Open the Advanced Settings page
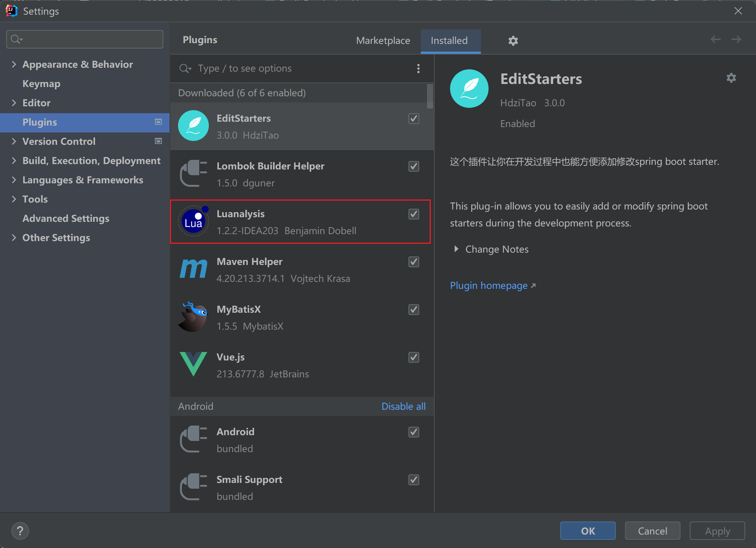The height and width of the screenshot is (548, 756). pyautogui.click(x=66, y=218)
